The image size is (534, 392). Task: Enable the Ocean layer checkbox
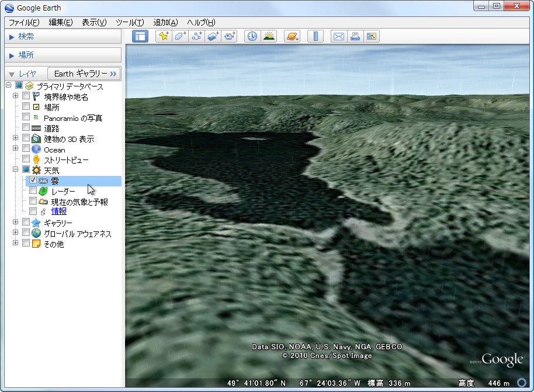(x=26, y=148)
